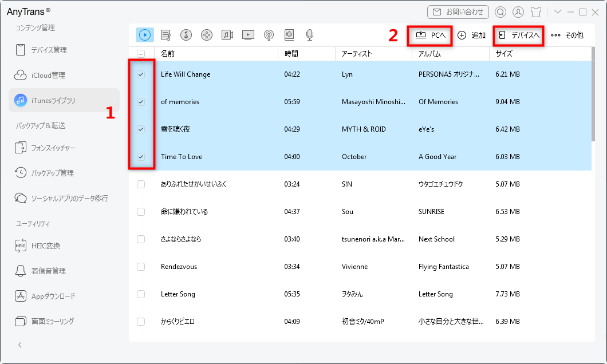Select the artist name MYTH & ROID
This screenshot has width=607, height=364.
pos(364,129)
